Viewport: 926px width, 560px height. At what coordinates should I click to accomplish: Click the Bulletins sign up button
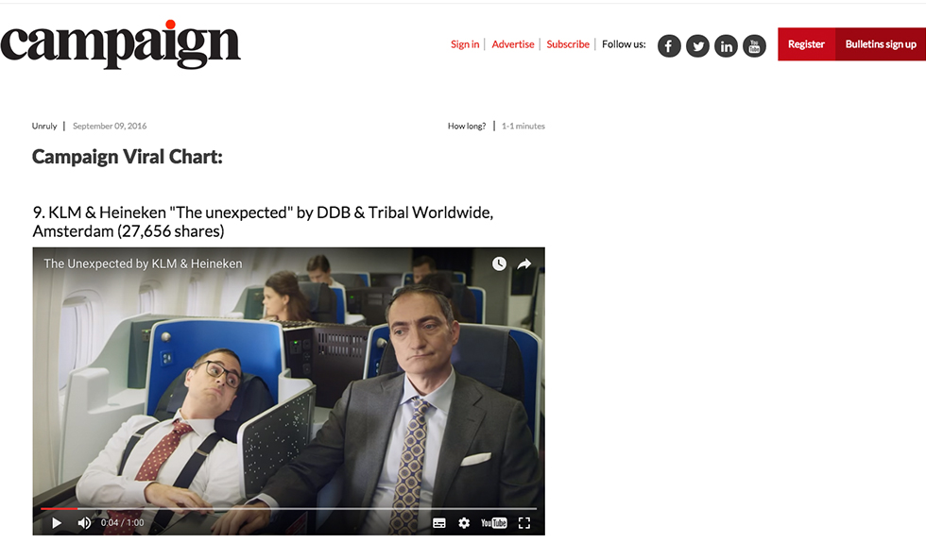coord(881,44)
